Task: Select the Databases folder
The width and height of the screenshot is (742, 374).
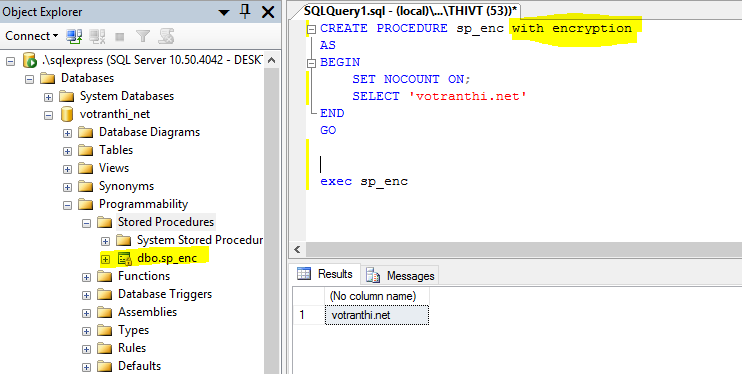Action: coord(87,78)
